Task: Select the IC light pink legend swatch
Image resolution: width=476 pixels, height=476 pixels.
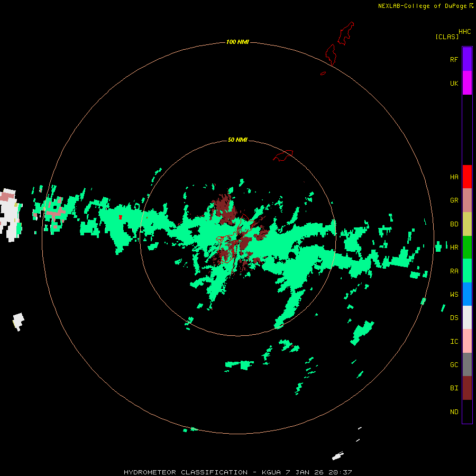Action: click(x=467, y=341)
